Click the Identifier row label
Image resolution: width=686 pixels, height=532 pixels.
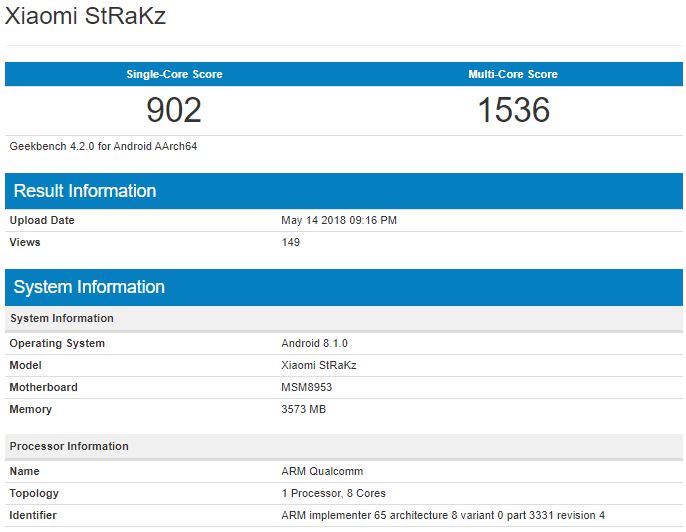click(33, 515)
